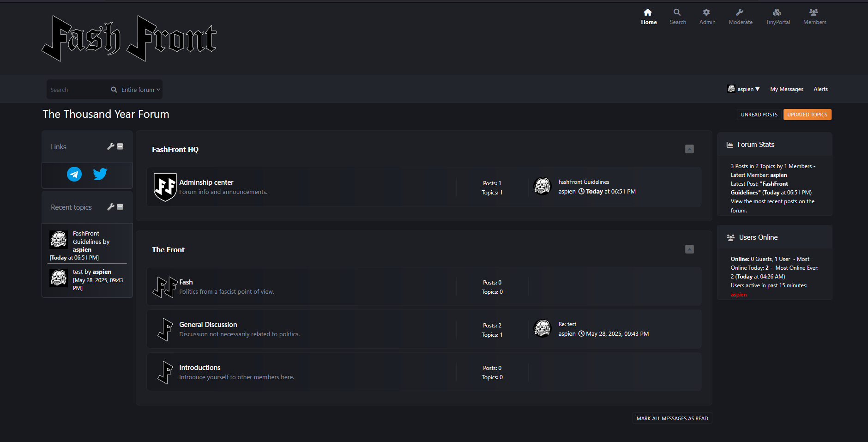The width and height of the screenshot is (868, 442).
Task: Click the Forum Stats chart icon
Action: tap(730, 145)
